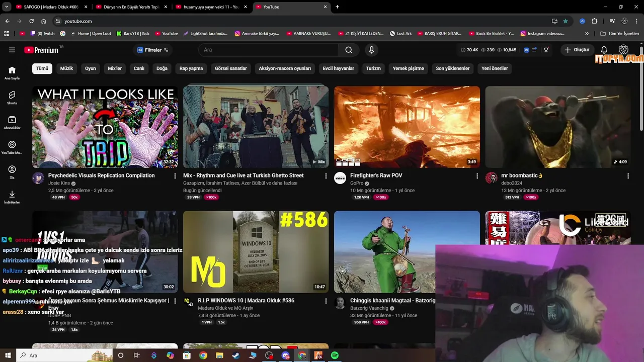Image resolution: width=644 pixels, height=362 pixels.
Task: Open Psychedelic Visuals Replication Compilation title
Action: click(102, 175)
